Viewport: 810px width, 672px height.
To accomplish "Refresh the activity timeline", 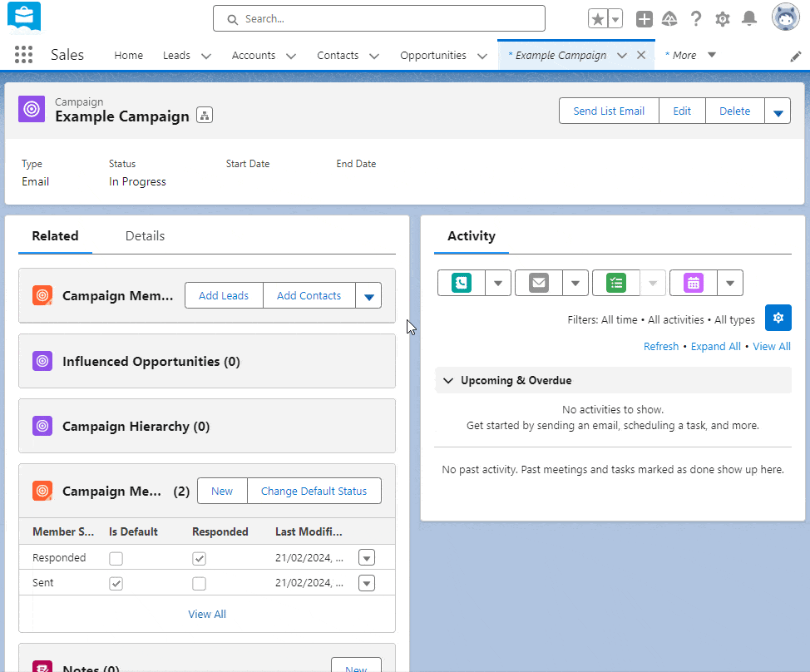I will coord(660,347).
